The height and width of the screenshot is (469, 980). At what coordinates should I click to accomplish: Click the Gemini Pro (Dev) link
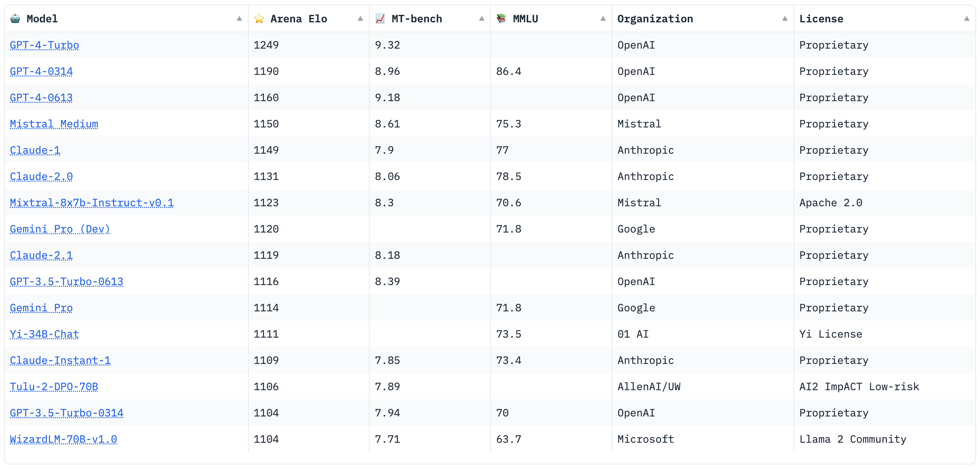60,229
